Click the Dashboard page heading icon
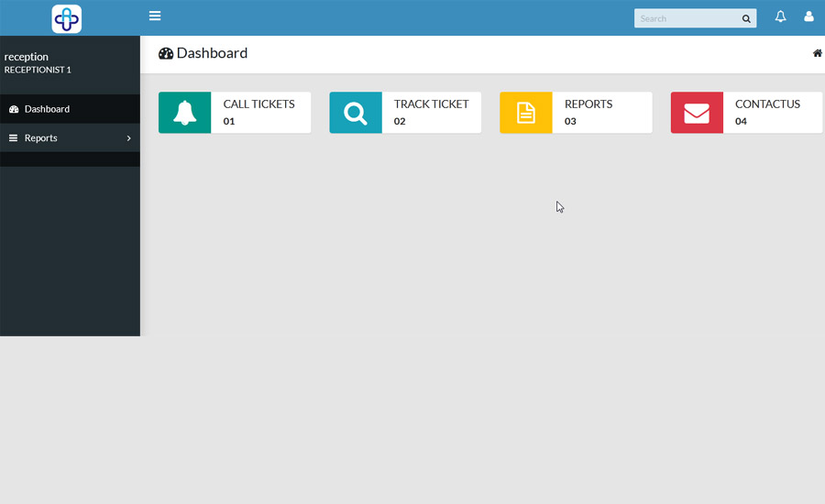Image resolution: width=825 pixels, height=504 pixels. pyautogui.click(x=166, y=54)
